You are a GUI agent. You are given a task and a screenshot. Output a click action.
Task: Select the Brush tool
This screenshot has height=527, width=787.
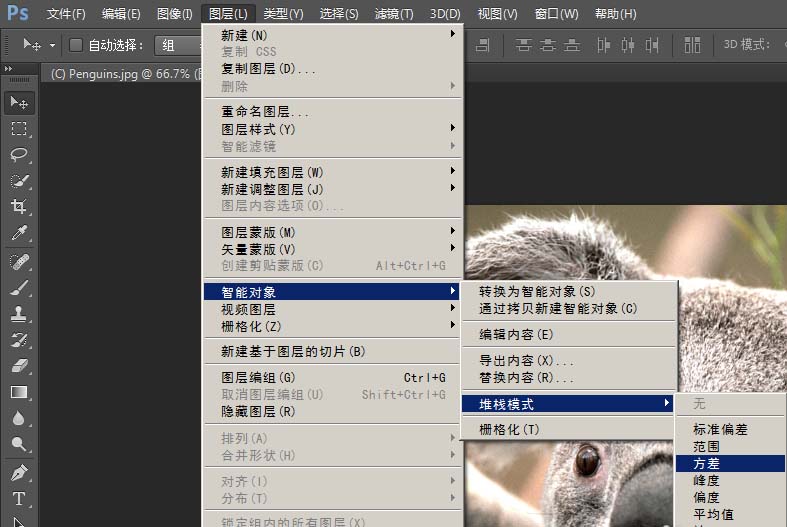coord(19,288)
